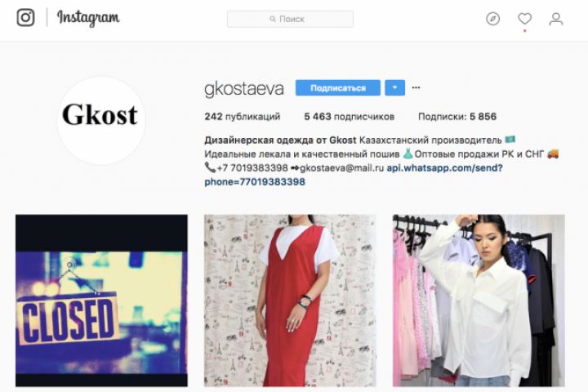This screenshot has height=392, width=588.
Task: Open activity feed heart icon
Action: click(x=524, y=19)
